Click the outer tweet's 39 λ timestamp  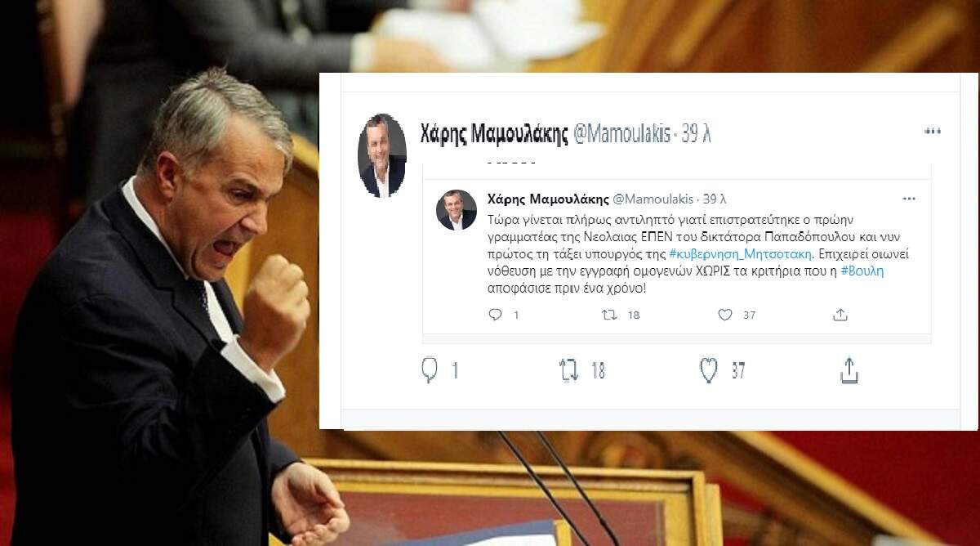coord(697,134)
